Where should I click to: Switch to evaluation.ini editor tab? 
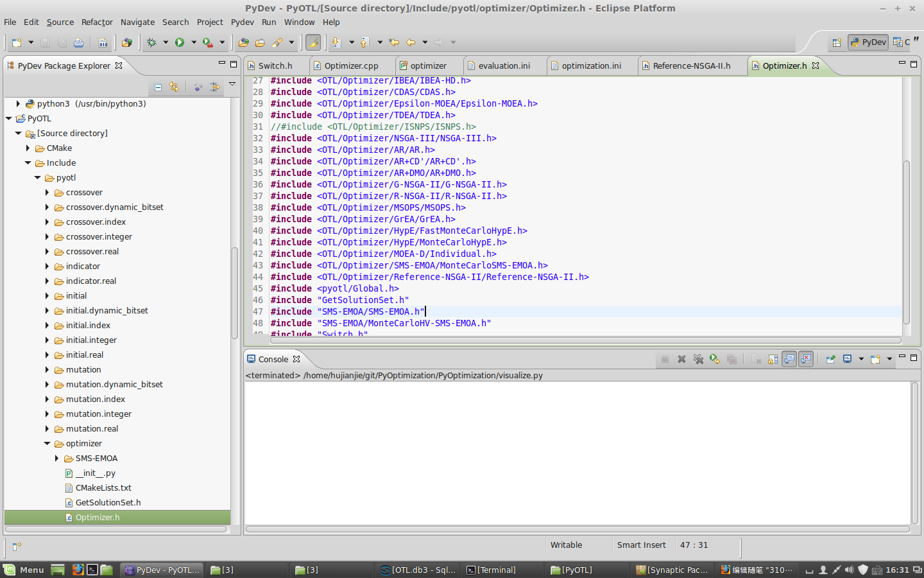[x=504, y=66]
